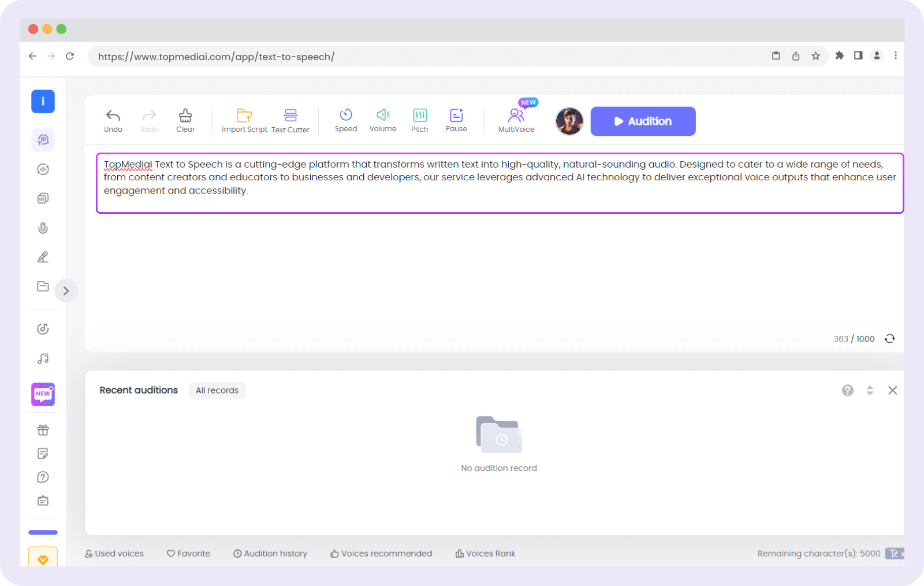Insert a Pause in the text
924x586 pixels.
(456, 120)
